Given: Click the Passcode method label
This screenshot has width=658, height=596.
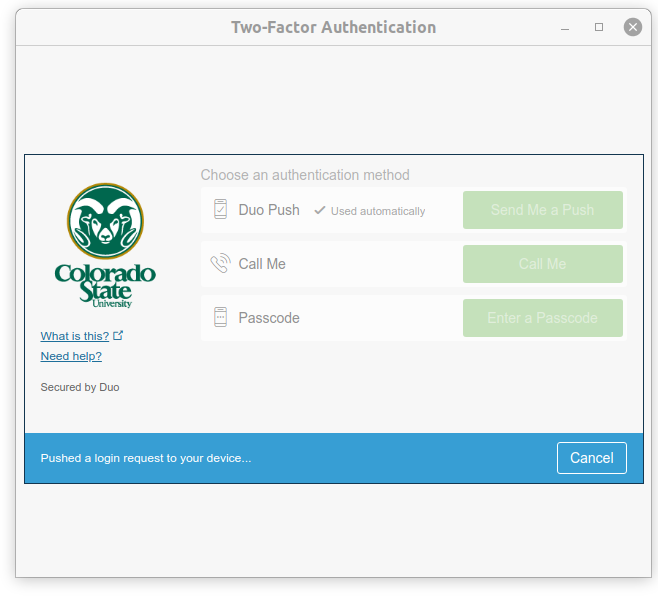Looking at the screenshot, I should pyautogui.click(x=269, y=318).
